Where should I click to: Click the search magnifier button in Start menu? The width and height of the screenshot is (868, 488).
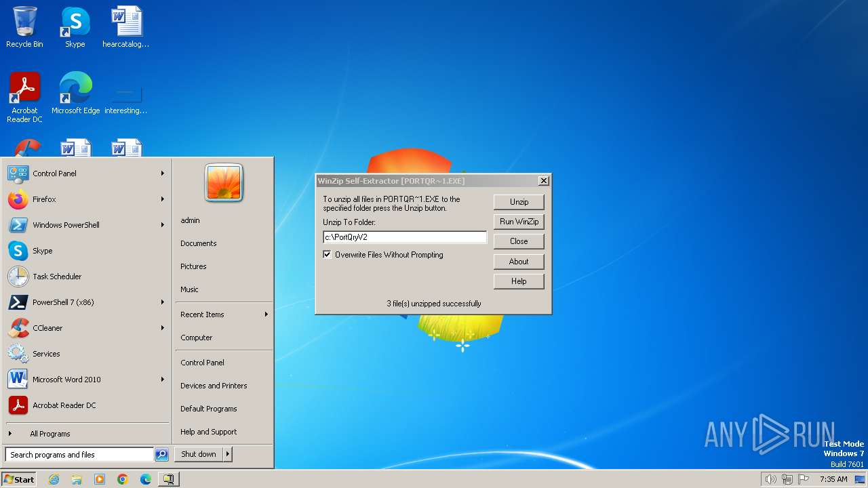click(161, 455)
